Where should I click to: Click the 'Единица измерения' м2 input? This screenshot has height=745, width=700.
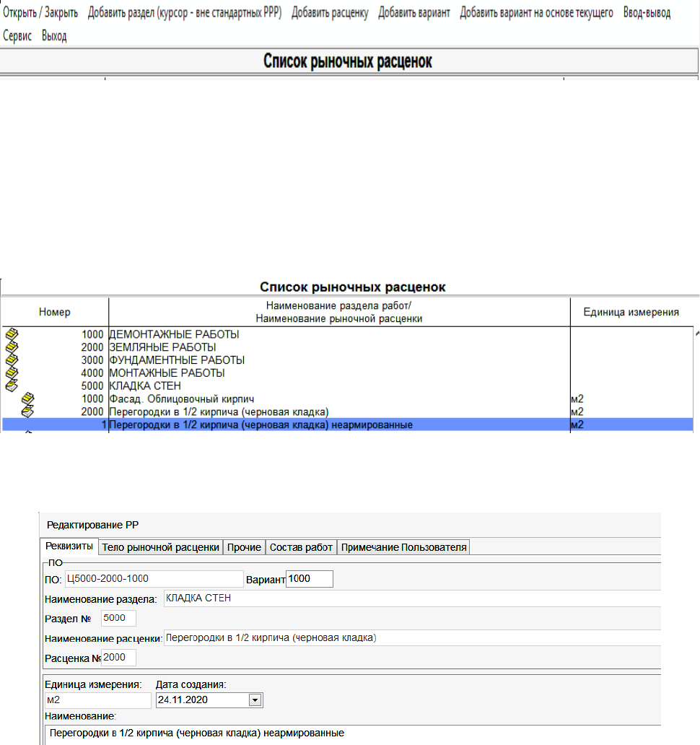coord(98,700)
